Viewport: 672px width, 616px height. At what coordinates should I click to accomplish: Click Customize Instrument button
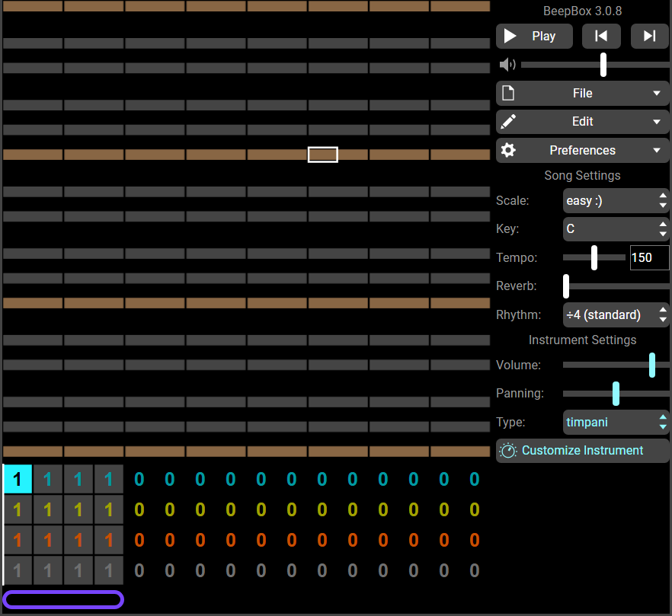pos(582,451)
